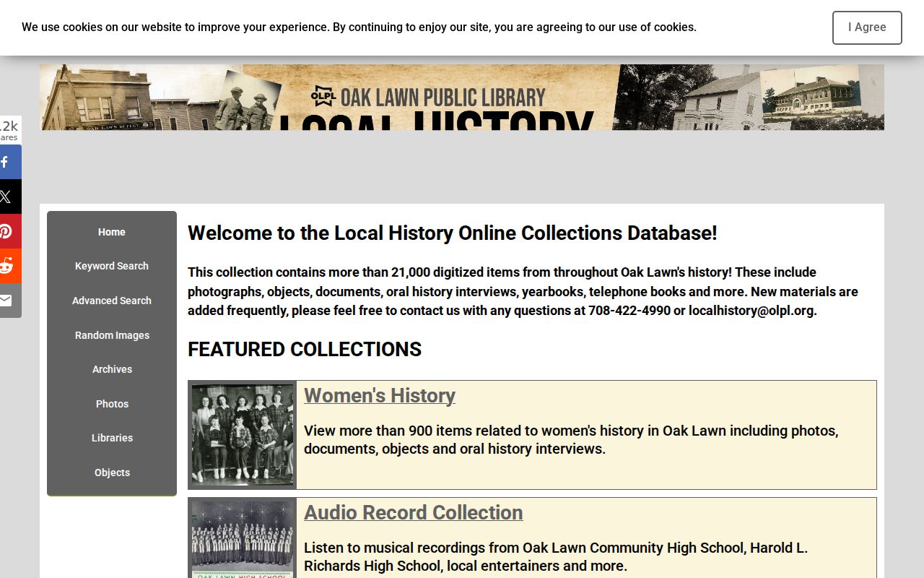Open the Audio Record Collection link
The image size is (924, 578).
[x=414, y=512]
